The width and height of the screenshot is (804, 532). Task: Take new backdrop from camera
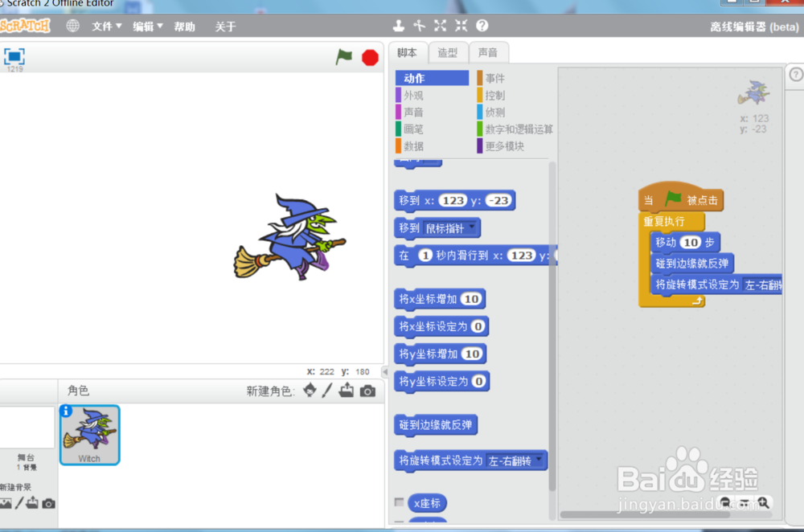point(49,503)
